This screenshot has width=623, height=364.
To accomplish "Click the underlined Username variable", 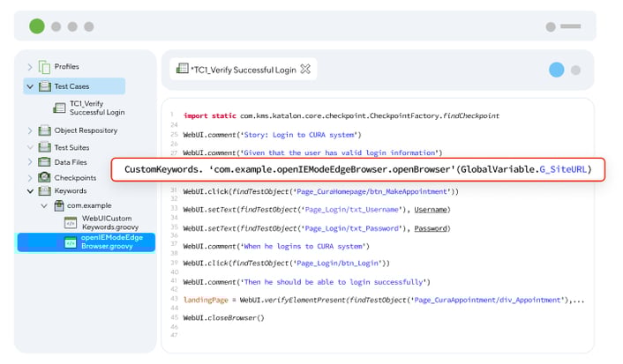I will tap(431, 210).
